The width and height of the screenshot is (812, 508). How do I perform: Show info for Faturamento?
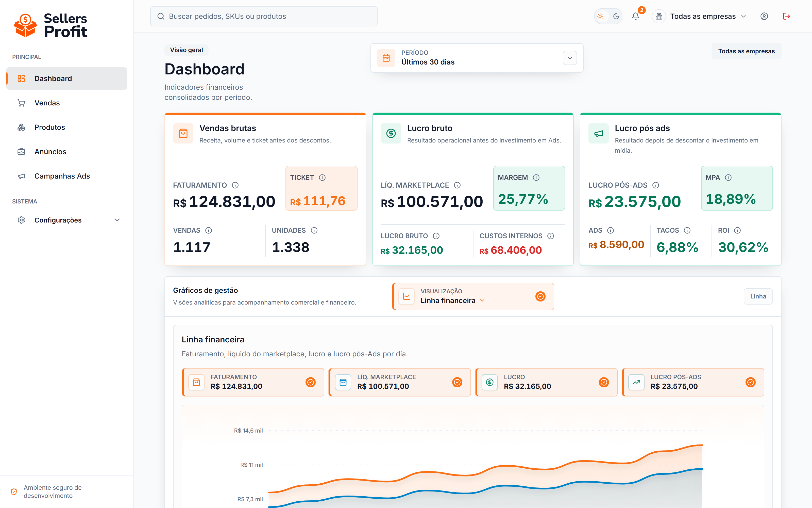tap(235, 185)
